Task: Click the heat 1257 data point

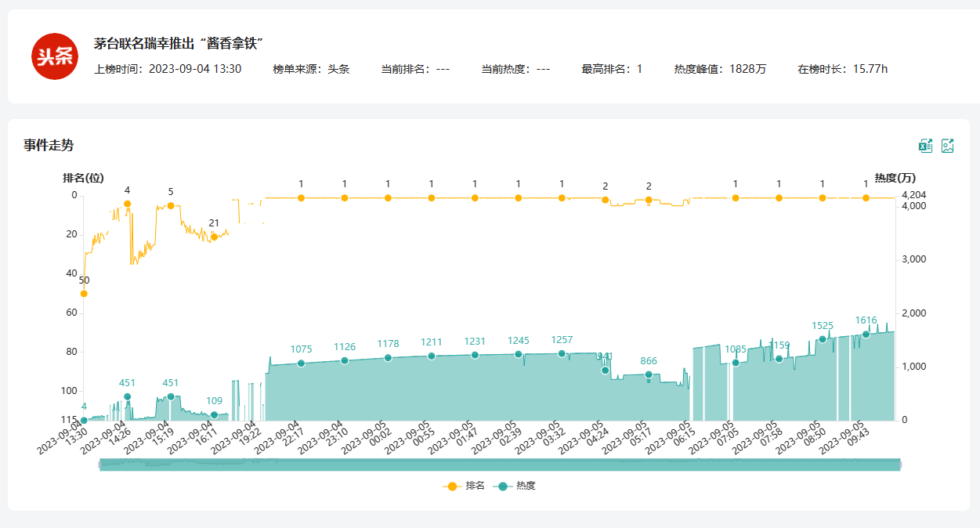Action: pyautogui.click(x=562, y=354)
